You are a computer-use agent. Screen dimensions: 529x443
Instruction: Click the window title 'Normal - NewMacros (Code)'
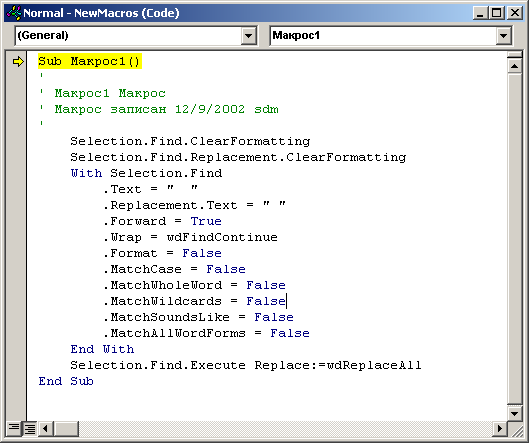pos(101,13)
